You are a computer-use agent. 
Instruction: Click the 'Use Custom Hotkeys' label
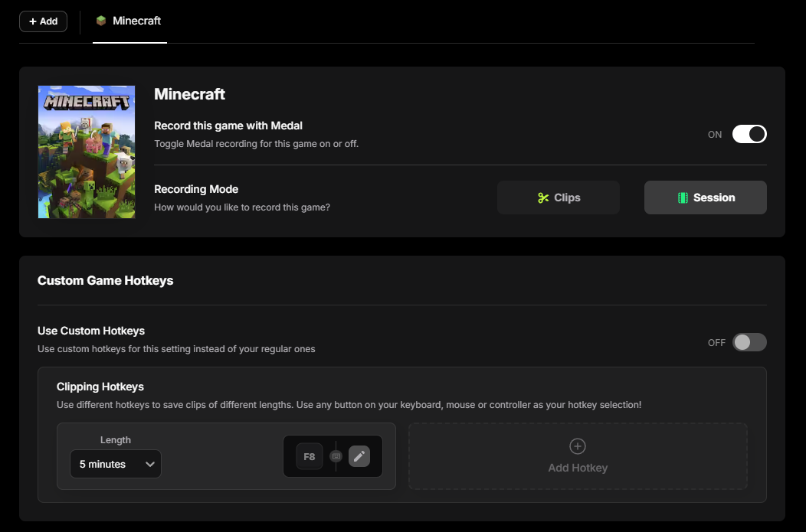click(x=91, y=331)
